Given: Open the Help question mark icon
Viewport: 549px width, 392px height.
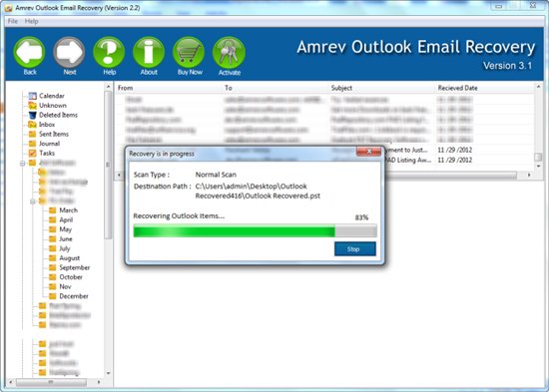Looking at the screenshot, I should (109, 53).
